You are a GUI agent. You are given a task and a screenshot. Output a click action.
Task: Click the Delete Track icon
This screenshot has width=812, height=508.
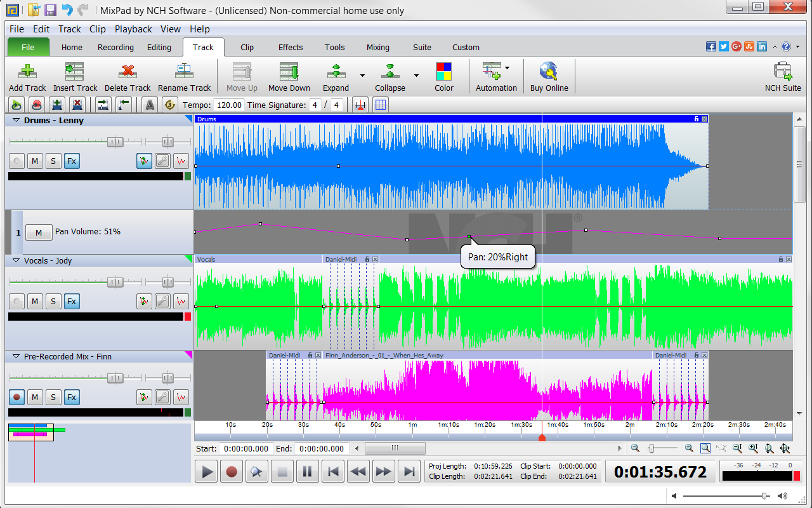[x=128, y=71]
